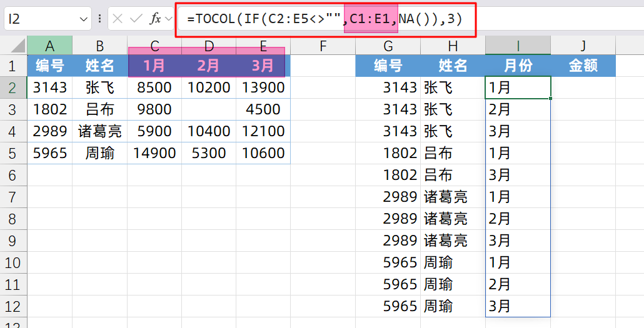The width and height of the screenshot is (644, 328).
Task: Click cell with value 5300
Action: (209, 153)
